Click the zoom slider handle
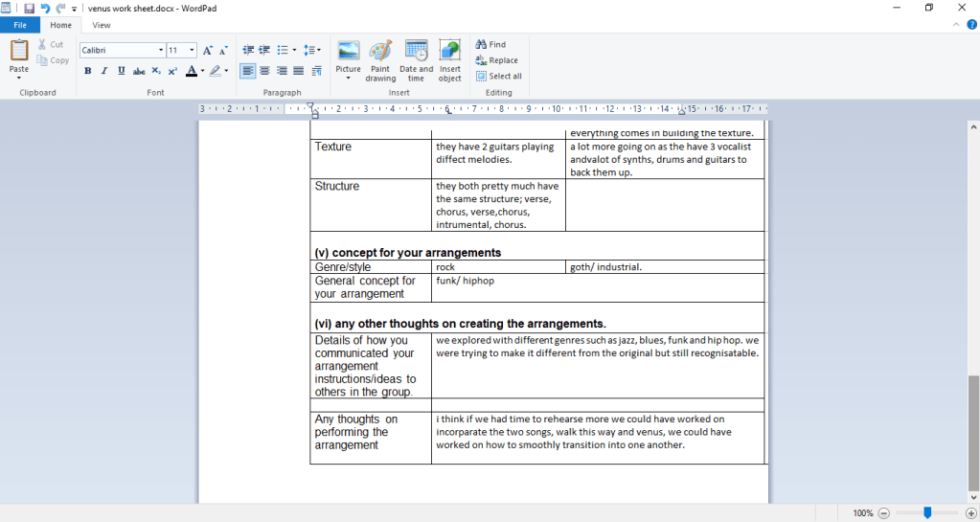 click(927, 513)
